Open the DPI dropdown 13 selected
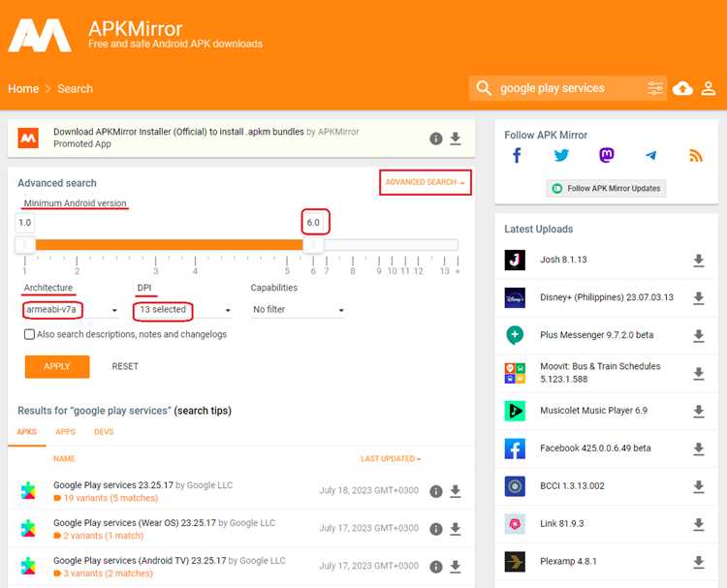 183,310
